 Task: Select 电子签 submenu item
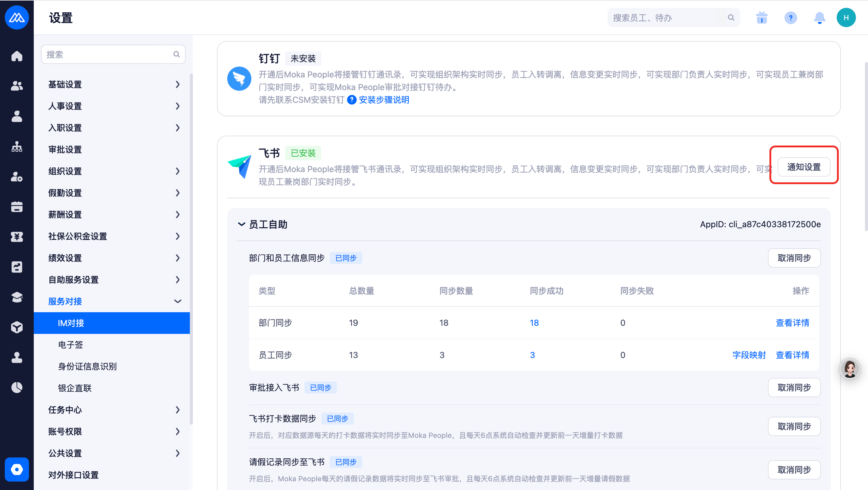(x=71, y=344)
